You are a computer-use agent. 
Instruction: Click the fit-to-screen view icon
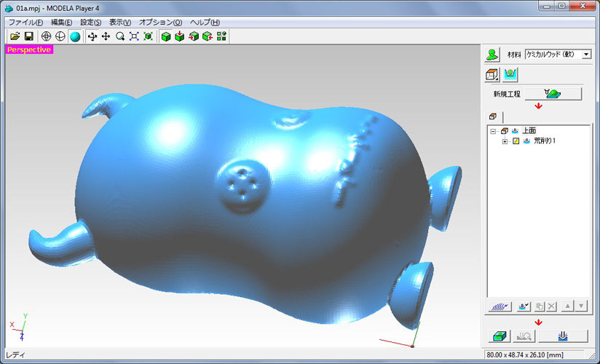click(134, 36)
